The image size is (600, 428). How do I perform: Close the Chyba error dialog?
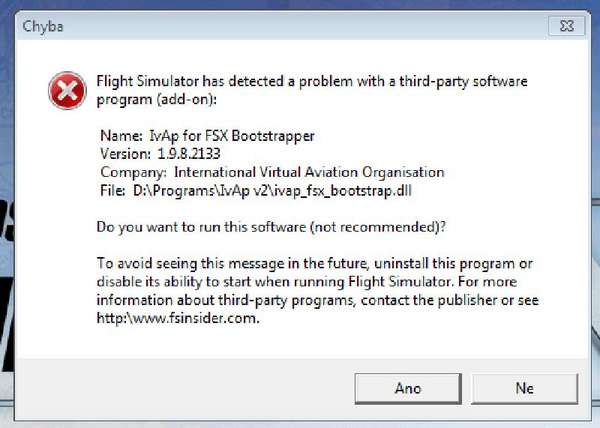click(x=567, y=26)
